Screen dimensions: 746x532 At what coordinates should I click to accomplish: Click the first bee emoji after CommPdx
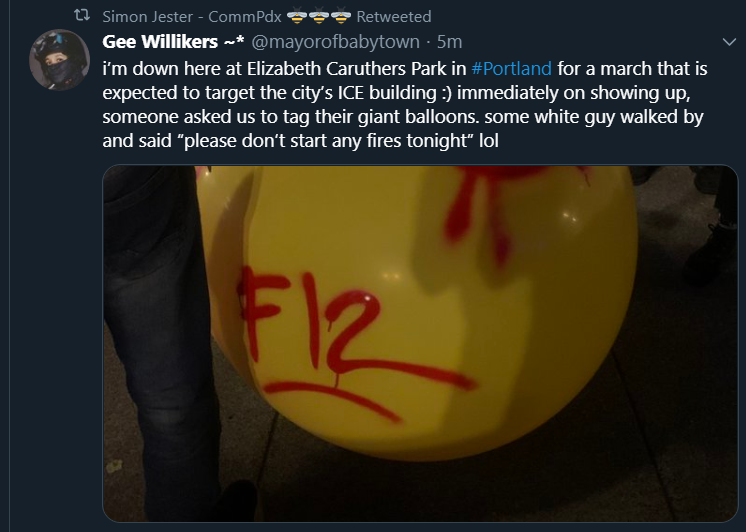pyautogui.click(x=297, y=16)
